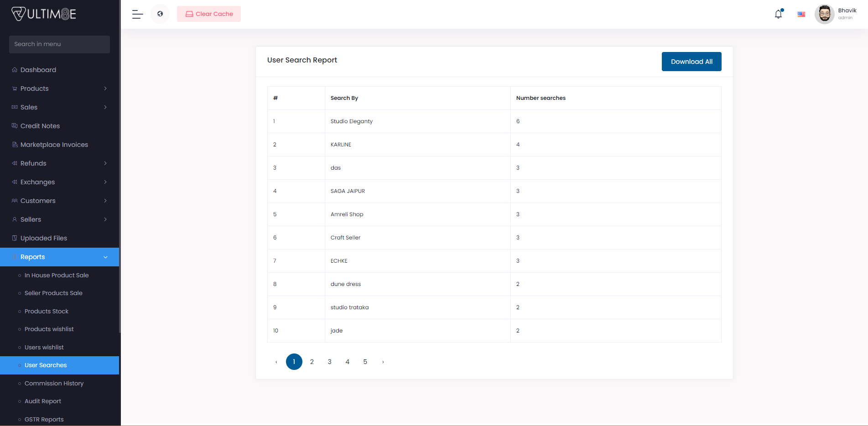Open the Seller Products Sale report
The width and height of the screenshot is (868, 426).
(53, 293)
